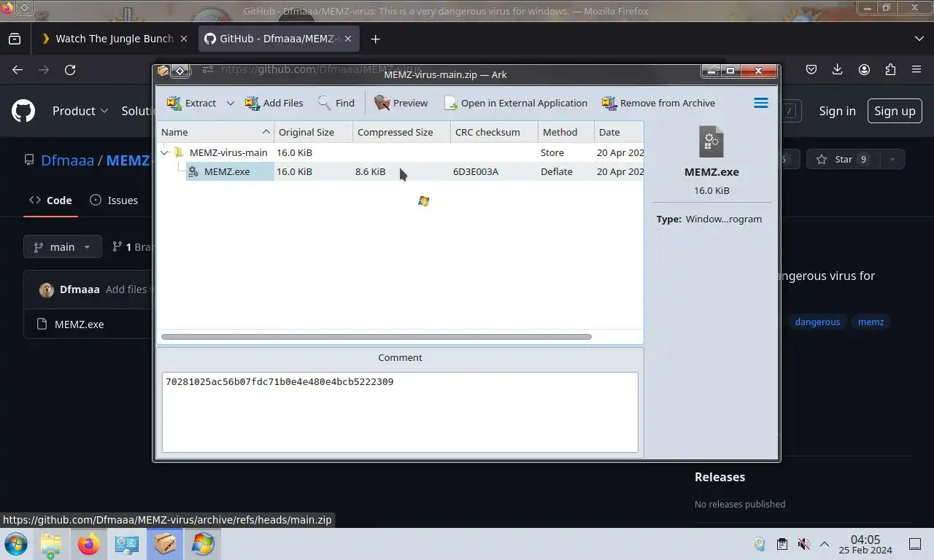Open the Start menu on taskbar

(15, 544)
